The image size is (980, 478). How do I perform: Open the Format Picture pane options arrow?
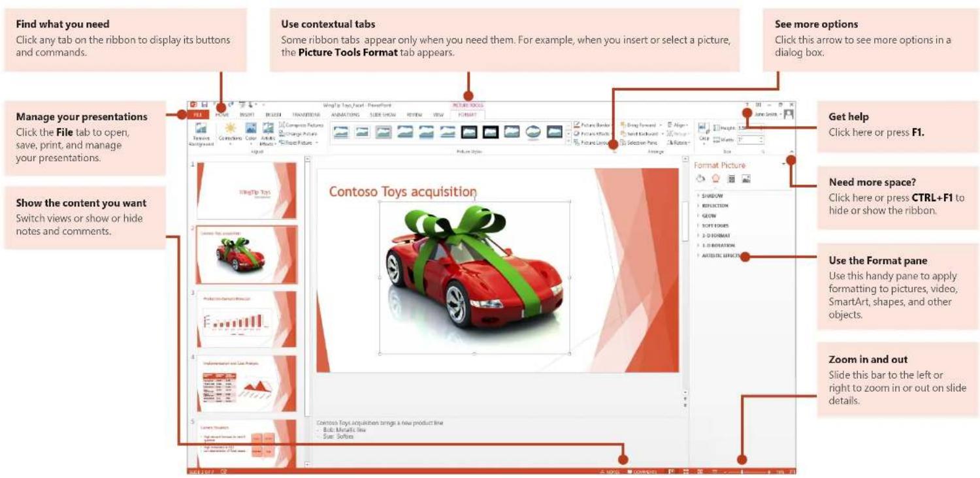(783, 164)
